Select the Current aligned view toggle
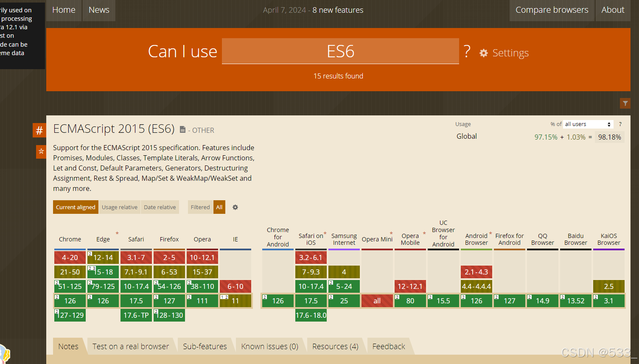Image resolution: width=639 pixels, height=364 pixels. [76, 207]
